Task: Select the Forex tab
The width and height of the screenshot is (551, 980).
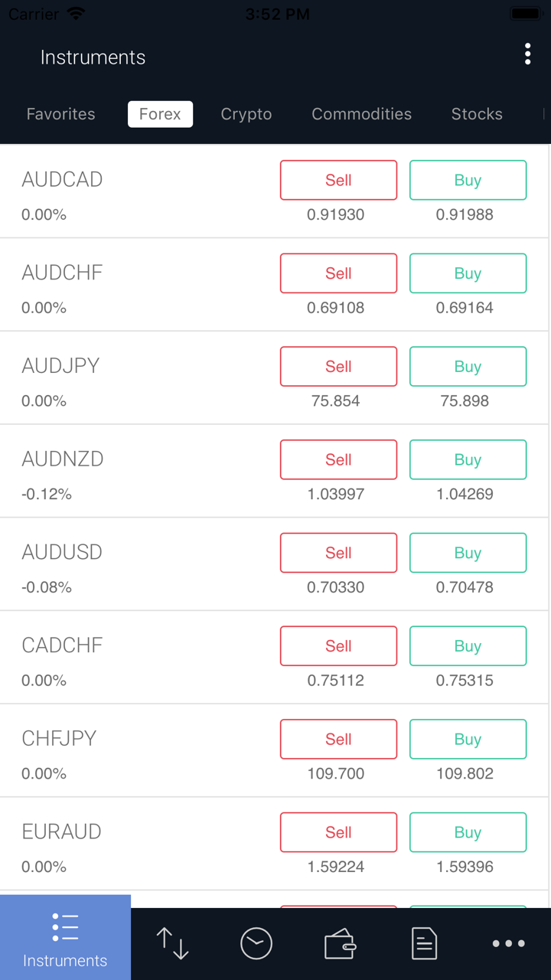Action: 160,114
